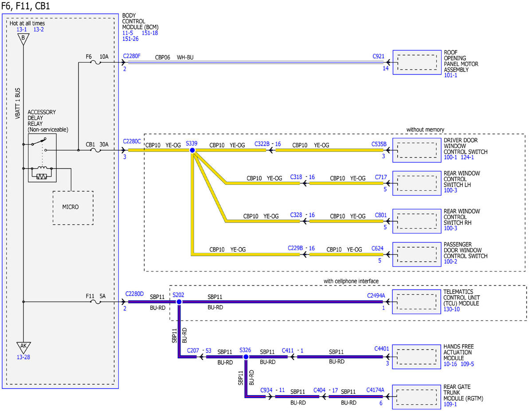The height and width of the screenshot is (411, 532).
Task: Click the S202 splice label
Action: 178,294
